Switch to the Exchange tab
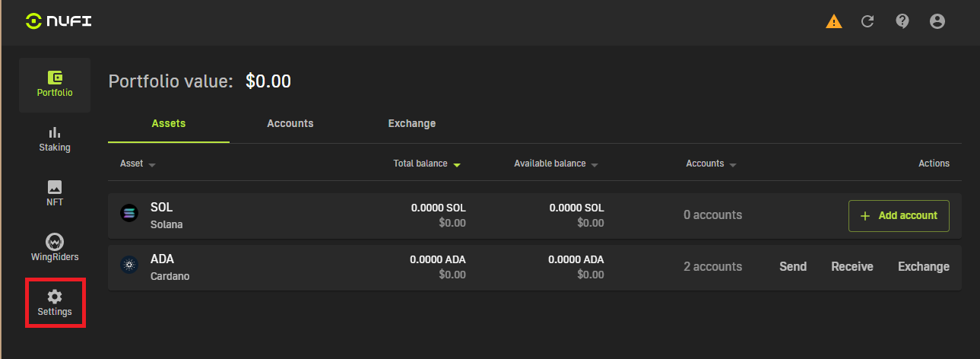Screen dimensions: 980x359 tap(412, 123)
